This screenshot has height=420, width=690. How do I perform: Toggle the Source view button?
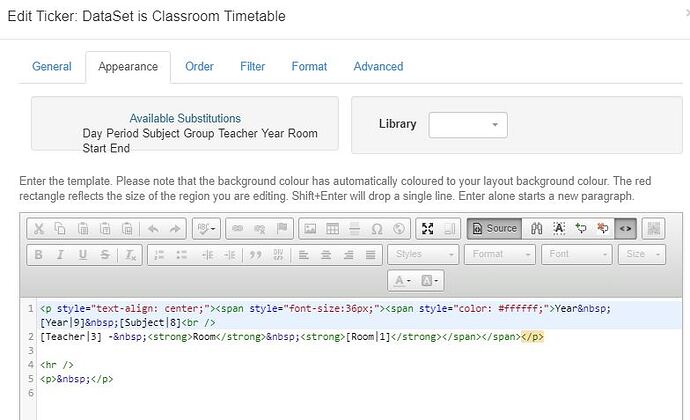(494, 228)
